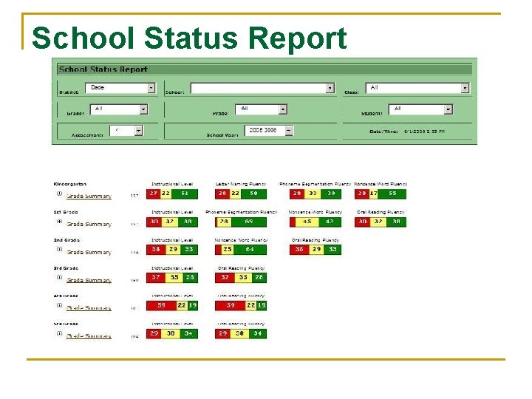Open 1st Grade's Grade Summary link
This screenshot has width=532, height=399.
(x=89, y=225)
